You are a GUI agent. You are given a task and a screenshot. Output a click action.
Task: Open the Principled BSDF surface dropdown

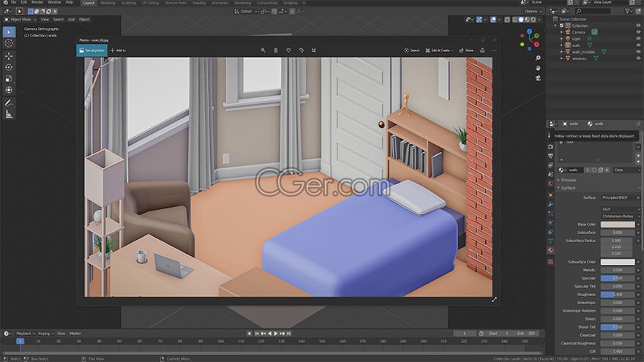click(620, 197)
